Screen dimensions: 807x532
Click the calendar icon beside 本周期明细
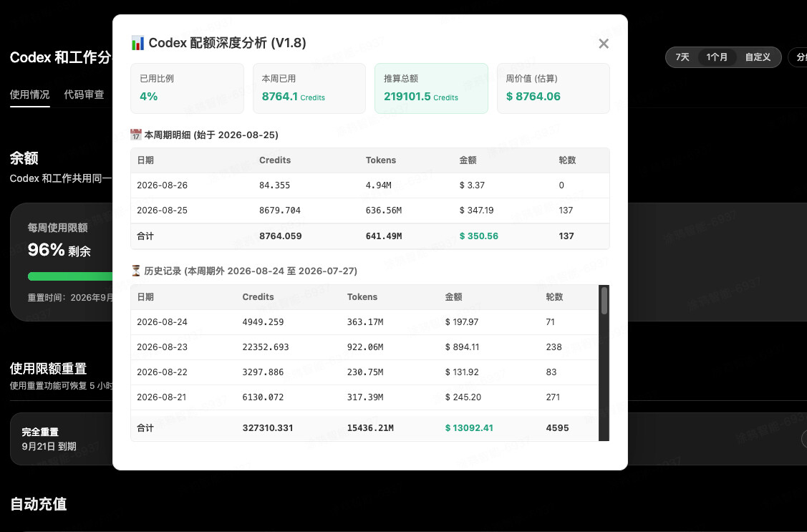coord(136,135)
